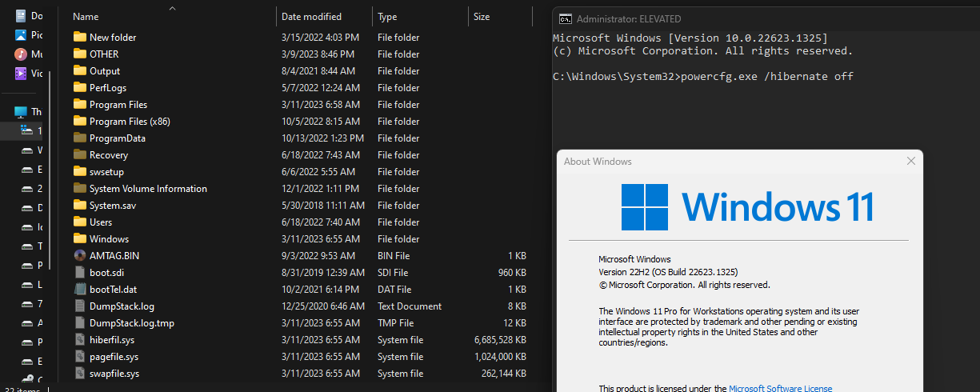Open Pictures via sidebar picture icon
Viewport: 980px width, 392px height.
coord(21,34)
